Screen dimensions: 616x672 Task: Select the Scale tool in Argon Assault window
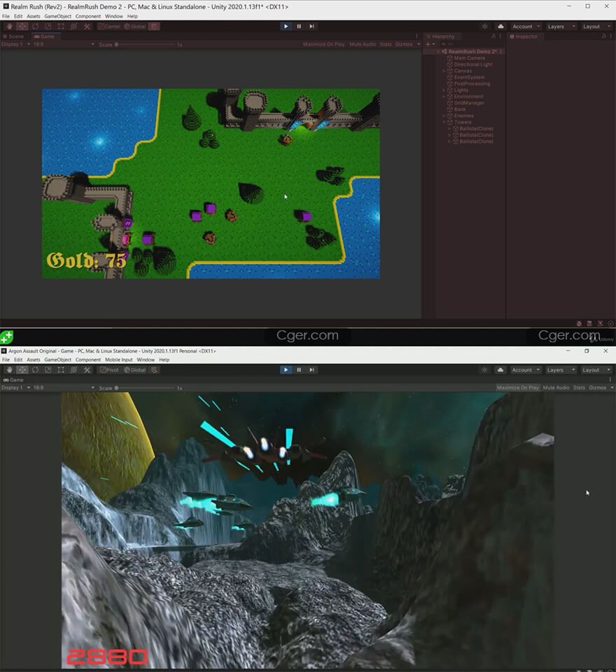coord(48,370)
